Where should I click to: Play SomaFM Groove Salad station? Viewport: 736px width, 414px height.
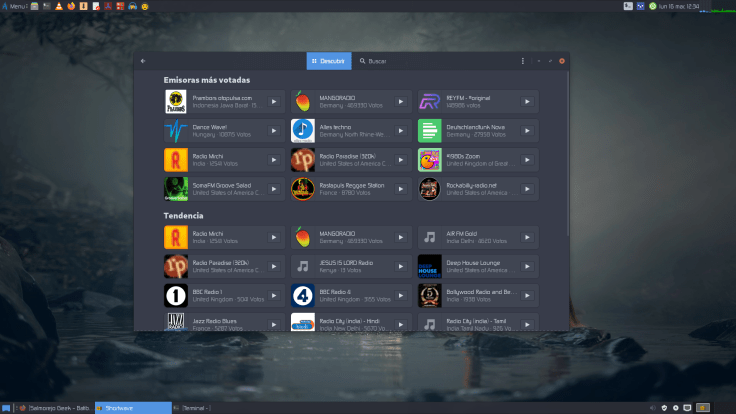(273, 189)
